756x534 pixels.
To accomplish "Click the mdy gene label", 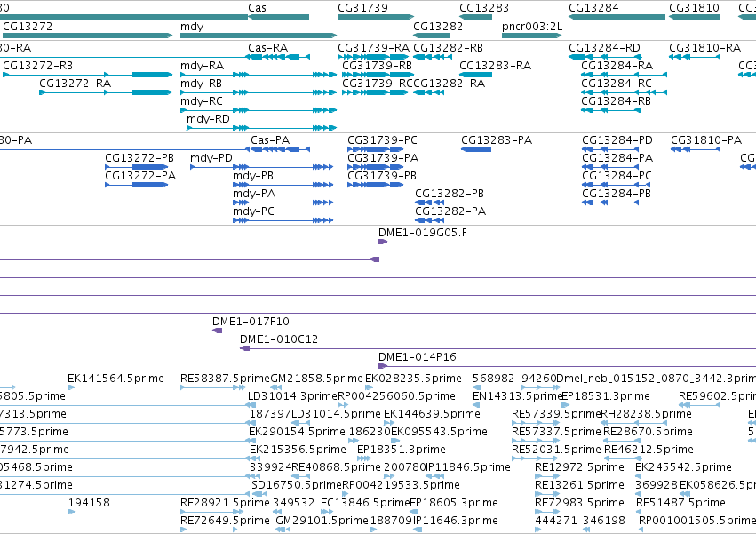I will (192, 27).
